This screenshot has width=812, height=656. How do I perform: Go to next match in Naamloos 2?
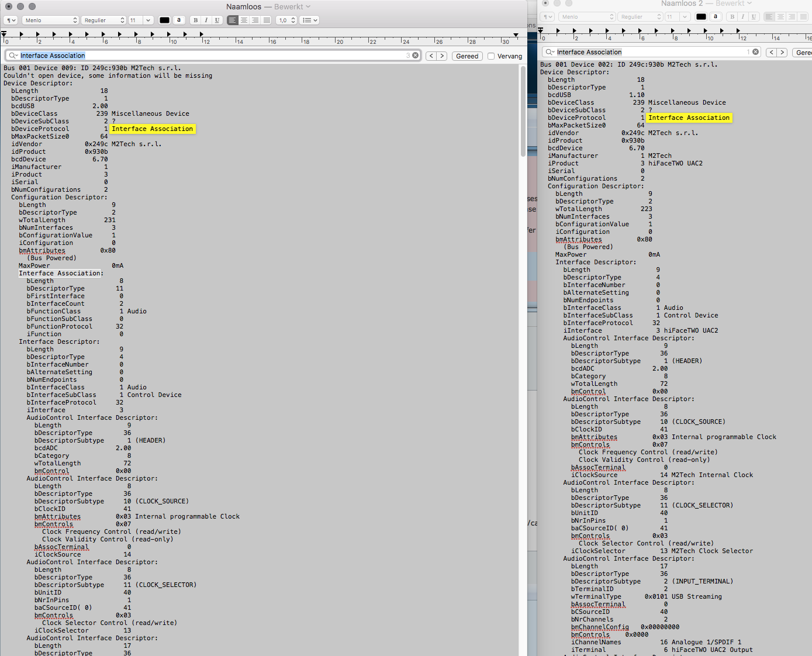782,53
